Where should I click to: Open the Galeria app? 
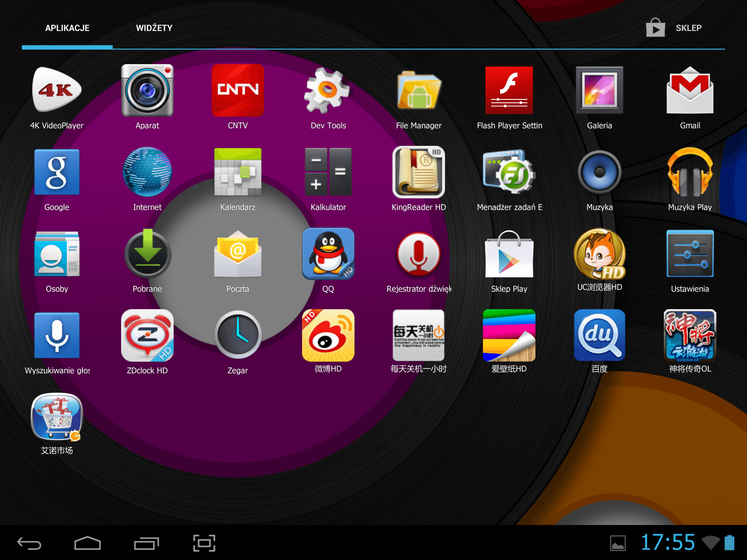click(x=600, y=90)
